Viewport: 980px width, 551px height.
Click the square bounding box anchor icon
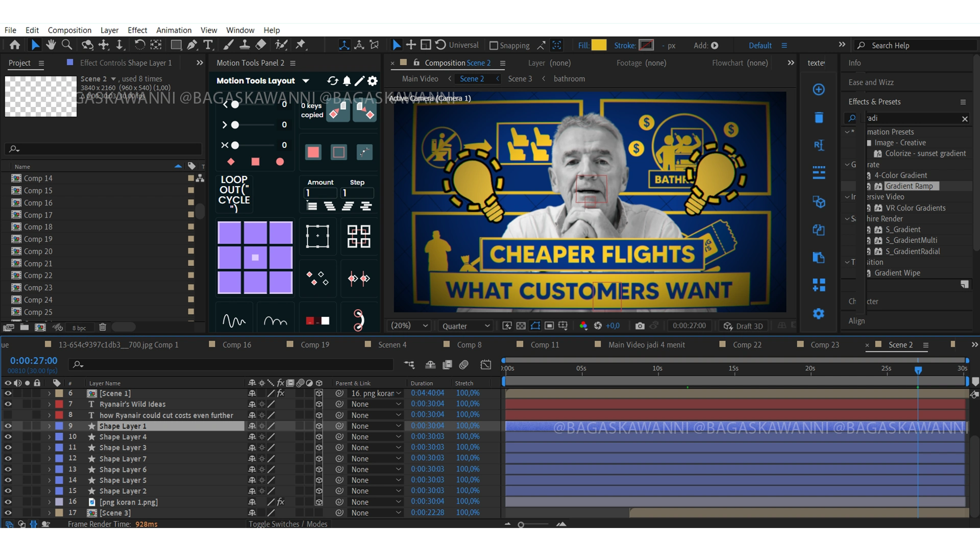coord(317,236)
